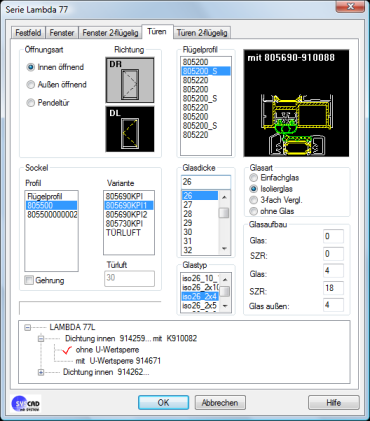The width and height of the screenshot is (370, 421).
Task: Expand the Dichtung innen 914262 node
Action: point(41,372)
